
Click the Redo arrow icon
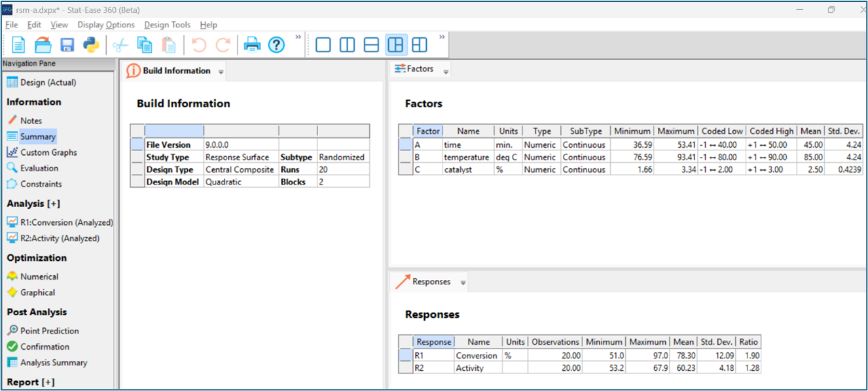pos(223,45)
